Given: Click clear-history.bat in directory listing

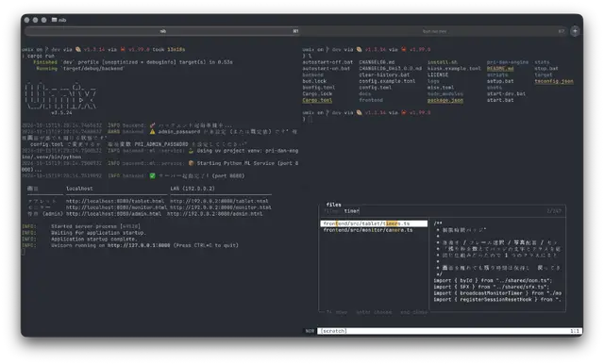Looking at the screenshot, I should pos(384,74).
